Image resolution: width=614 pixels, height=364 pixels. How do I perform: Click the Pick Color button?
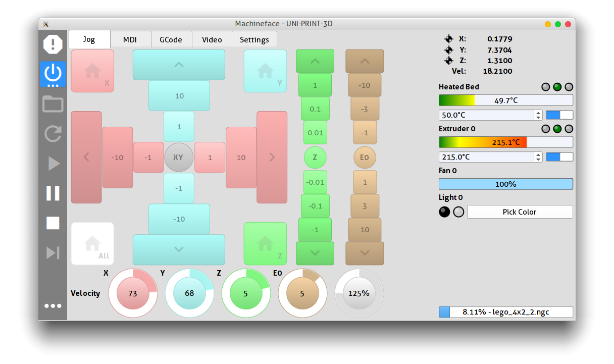520,212
